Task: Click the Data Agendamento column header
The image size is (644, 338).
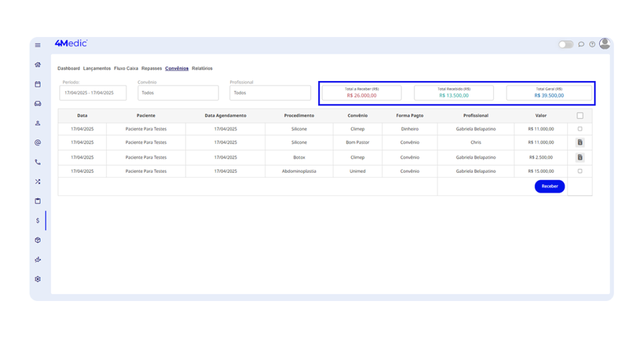Action: coord(226,116)
